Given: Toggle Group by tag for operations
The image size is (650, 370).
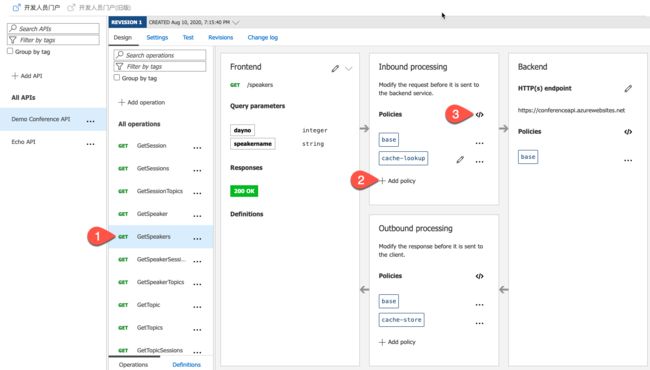Looking at the screenshot, I should [x=117, y=77].
